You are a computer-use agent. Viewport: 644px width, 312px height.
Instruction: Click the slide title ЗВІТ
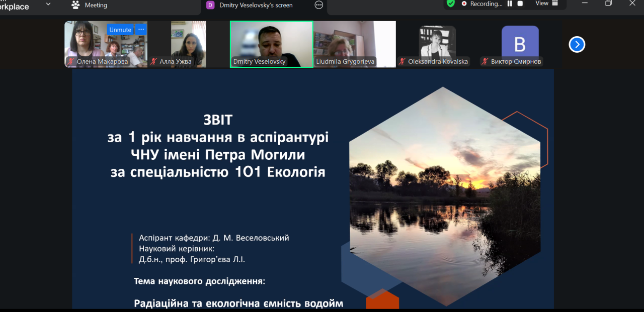pyautogui.click(x=218, y=120)
